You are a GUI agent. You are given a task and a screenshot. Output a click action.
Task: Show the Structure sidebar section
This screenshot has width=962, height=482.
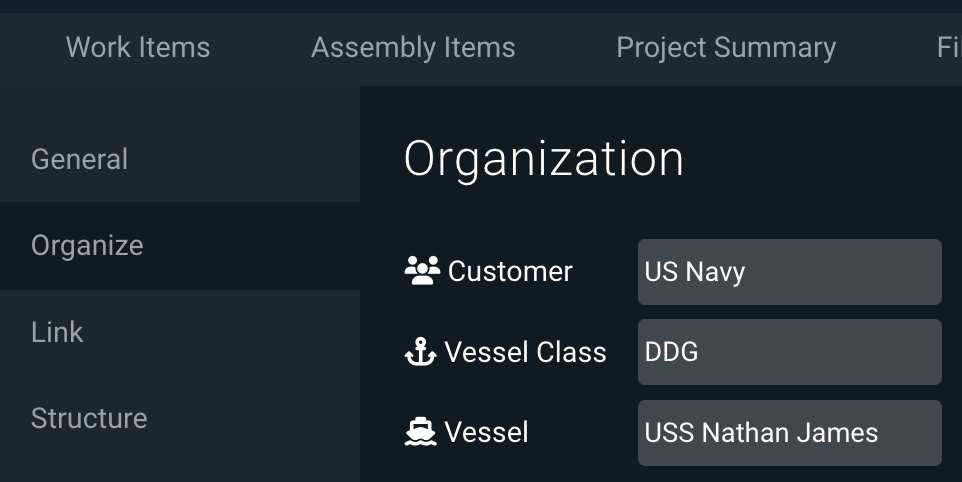180,418
